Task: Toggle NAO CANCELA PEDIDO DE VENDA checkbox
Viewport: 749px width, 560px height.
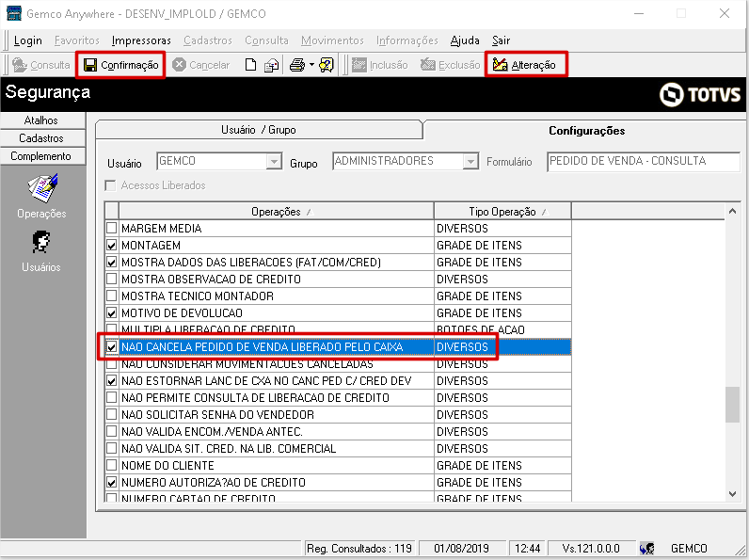Action: [x=111, y=346]
